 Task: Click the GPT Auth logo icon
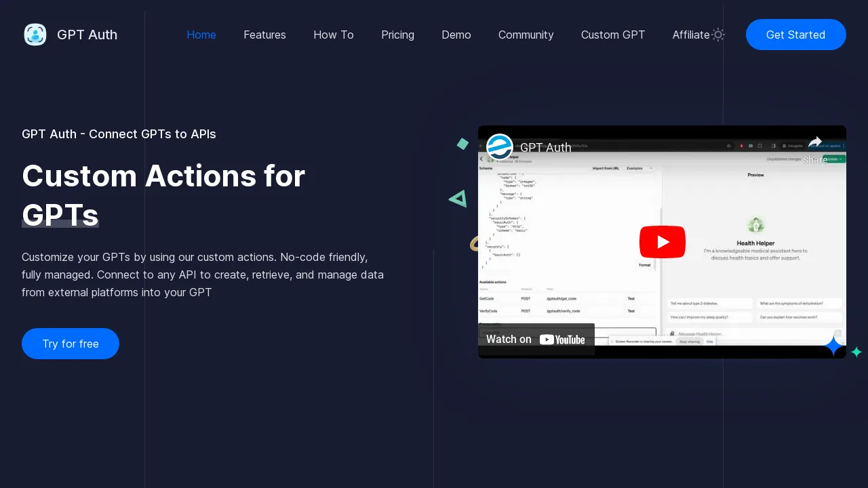pyautogui.click(x=35, y=35)
